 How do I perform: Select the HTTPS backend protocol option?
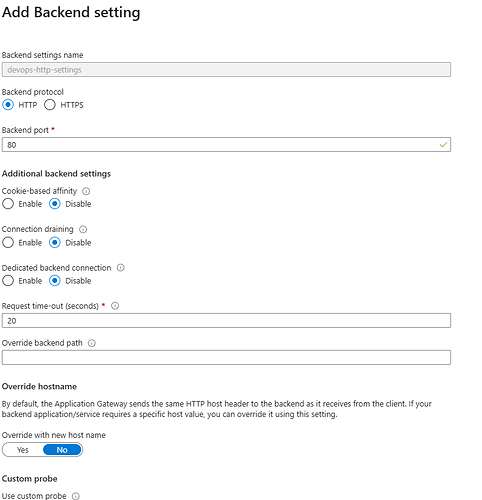tap(50, 105)
